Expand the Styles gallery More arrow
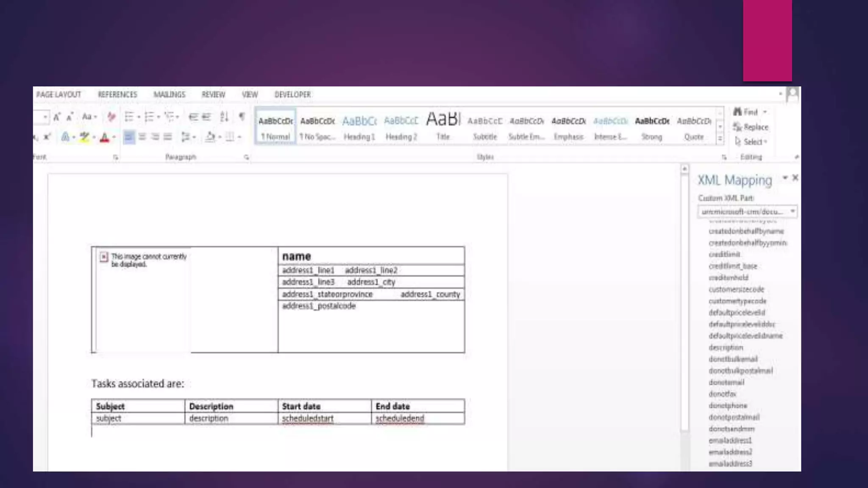The height and width of the screenshot is (488, 868). click(720, 139)
